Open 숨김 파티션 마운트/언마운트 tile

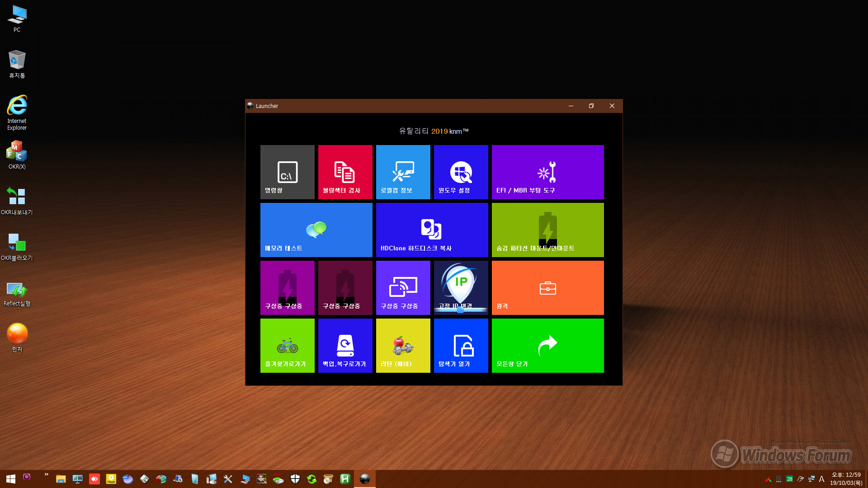[x=547, y=230]
